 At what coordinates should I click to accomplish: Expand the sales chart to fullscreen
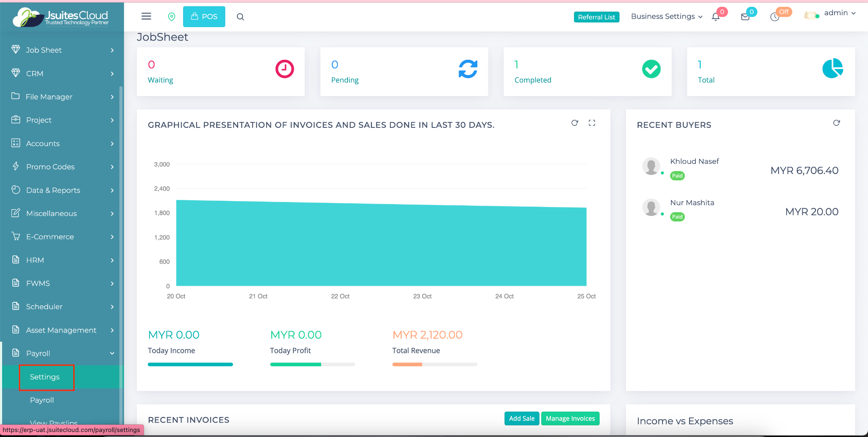pos(592,123)
